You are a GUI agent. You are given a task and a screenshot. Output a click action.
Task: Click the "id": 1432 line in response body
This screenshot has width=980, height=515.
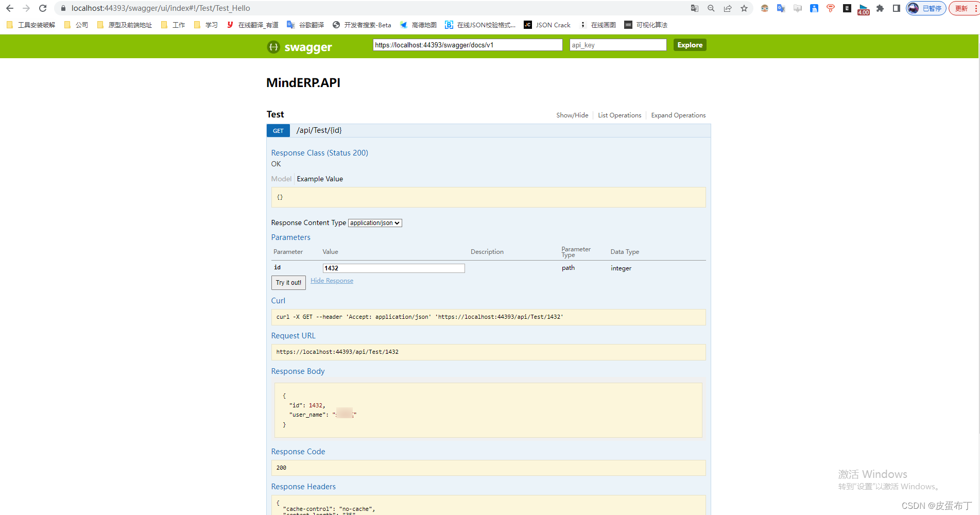point(307,406)
